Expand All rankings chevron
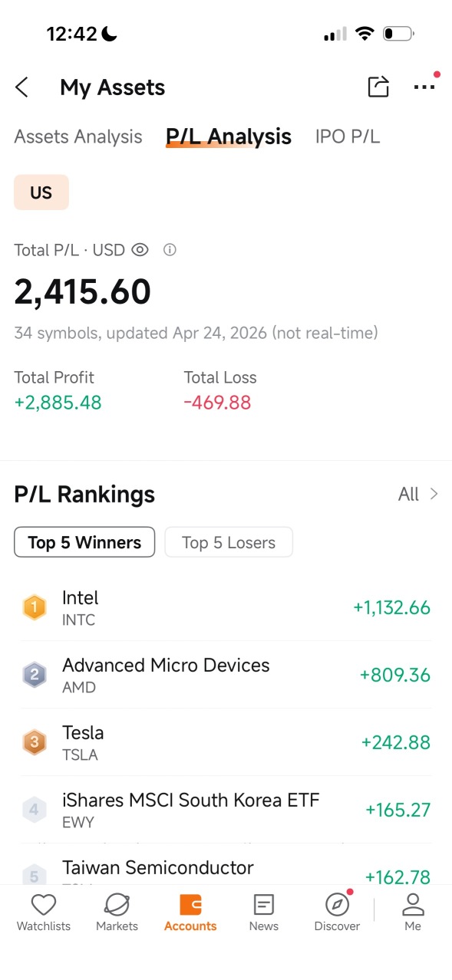Screen dimensions: 452x980 pyautogui.click(x=434, y=494)
